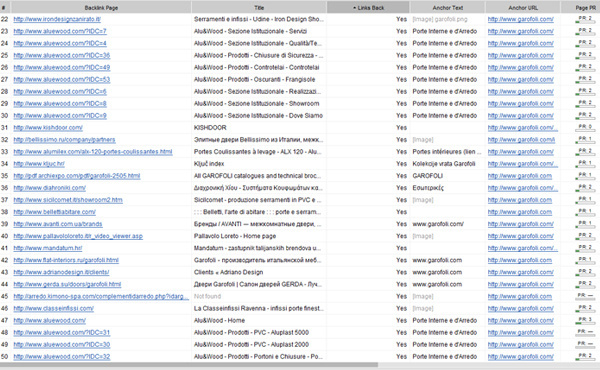Image resolution: width=600 pixels, height=370 pixels.
Task: Open the www.classeinfissi.com backlink
Action: pyautogui.click(x=54, y=308)
